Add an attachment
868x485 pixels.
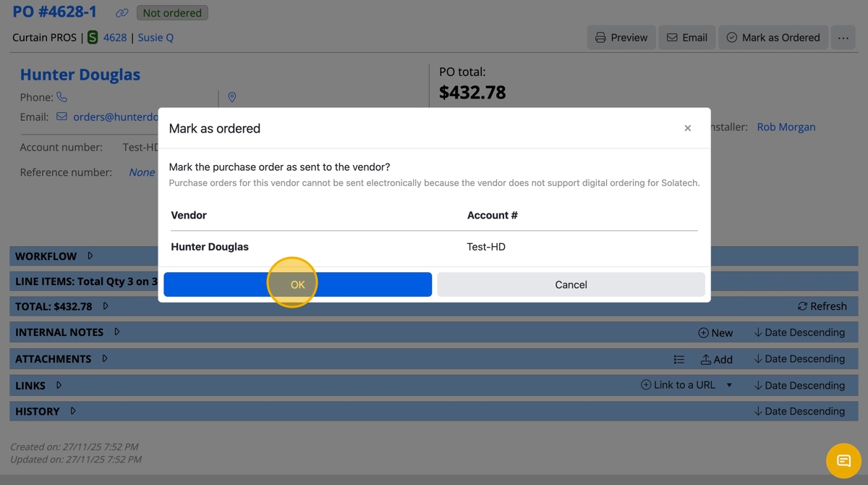click(717, 359)
